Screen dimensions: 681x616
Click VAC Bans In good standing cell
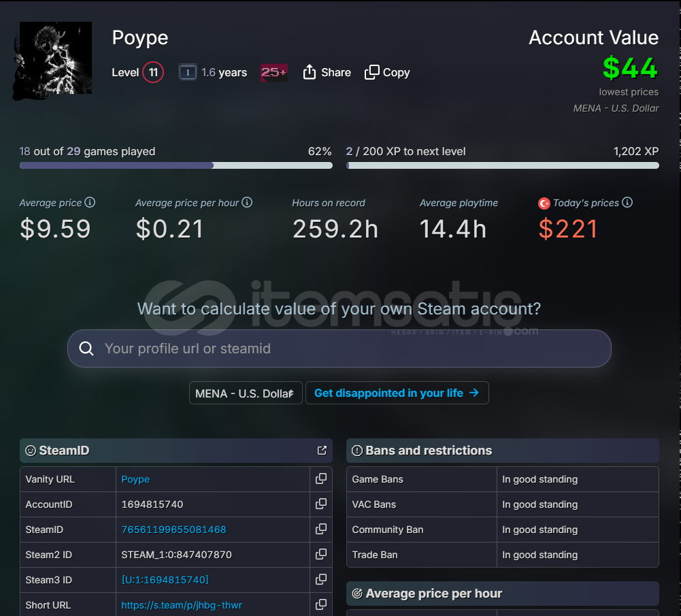tap(578, 504)
